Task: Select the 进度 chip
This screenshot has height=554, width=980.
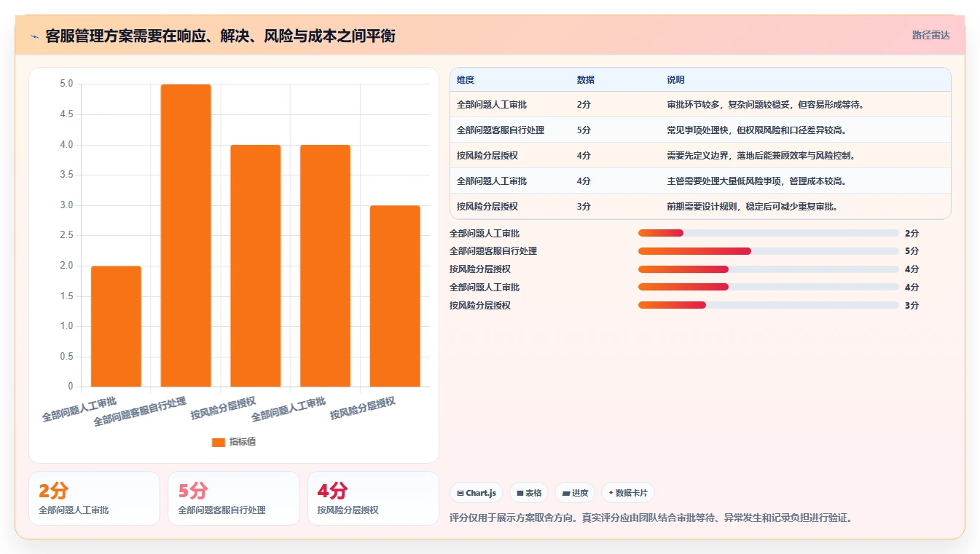Action: pyautogui.click(x=575, y=493)
